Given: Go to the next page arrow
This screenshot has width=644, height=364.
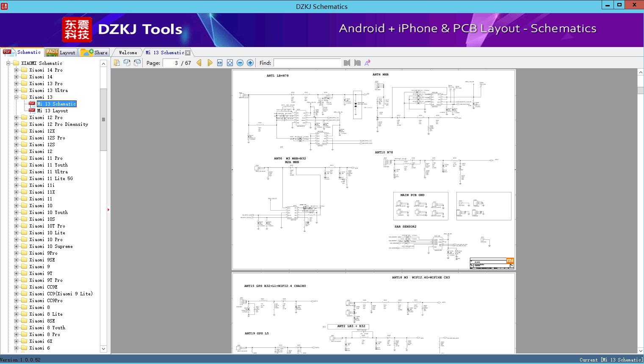Looking at the screenshot, I should click(210, 63).
